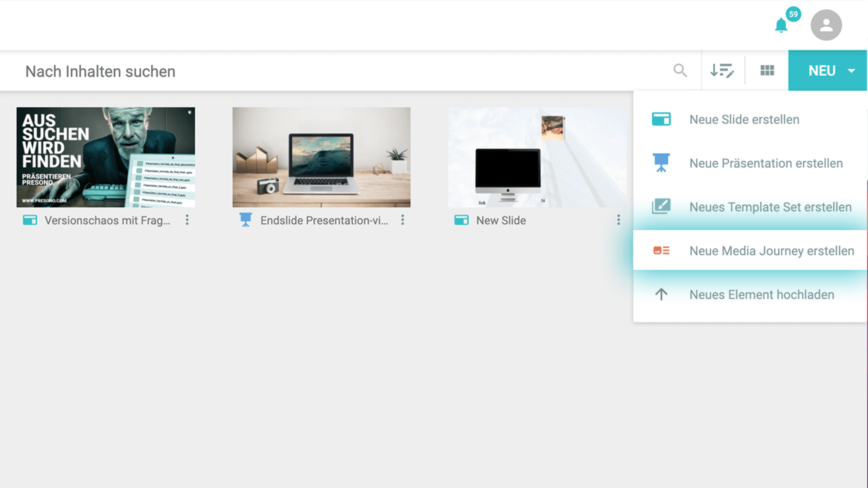Click the 59 notification badge
The width and height of the screenshot is (868, 488).
pyautogui.click(x=793, y=14)
